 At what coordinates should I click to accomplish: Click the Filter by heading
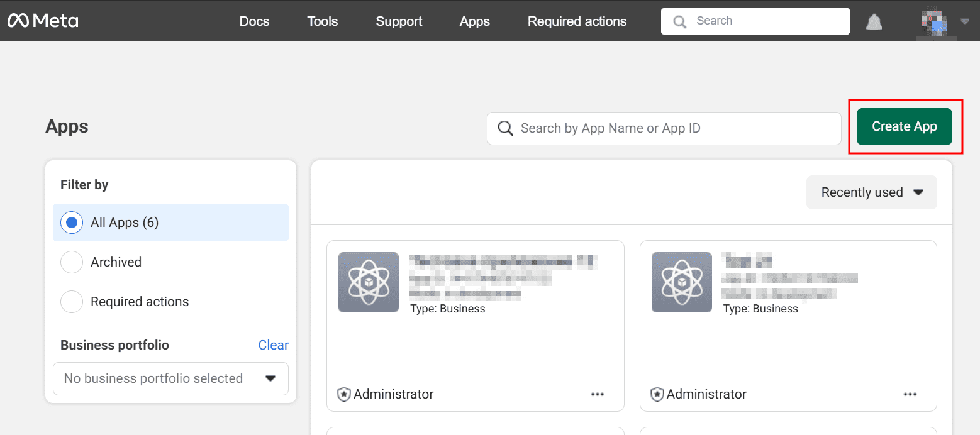coord(84,185)
